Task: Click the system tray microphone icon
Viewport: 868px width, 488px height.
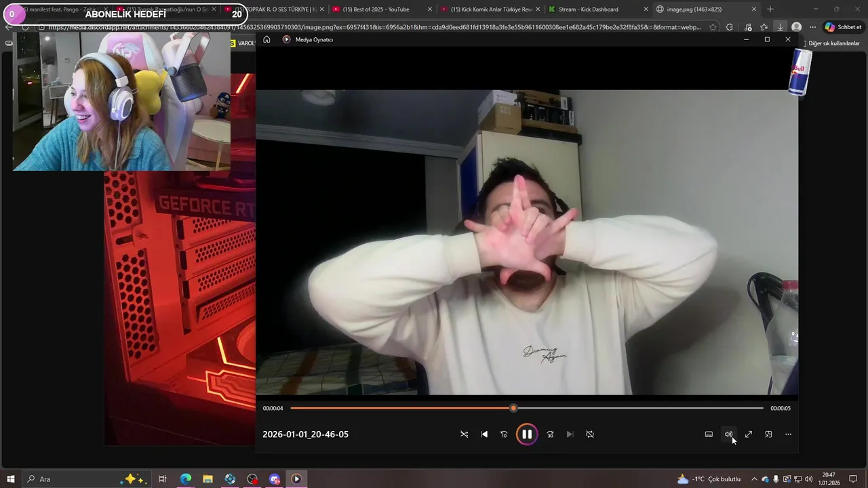Action: click(776, 479)
